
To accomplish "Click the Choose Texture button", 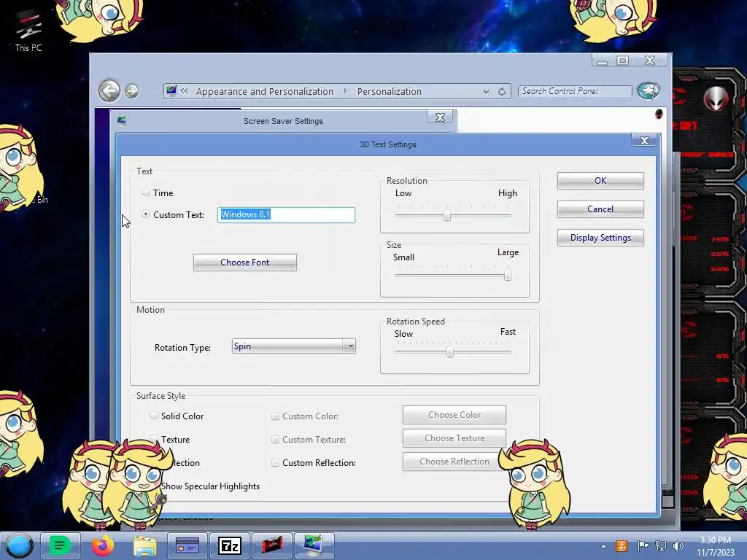I will point(454,438).
